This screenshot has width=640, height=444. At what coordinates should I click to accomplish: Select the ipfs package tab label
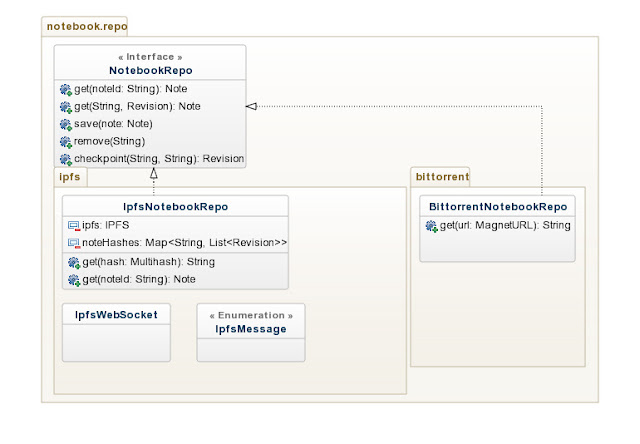68,177
